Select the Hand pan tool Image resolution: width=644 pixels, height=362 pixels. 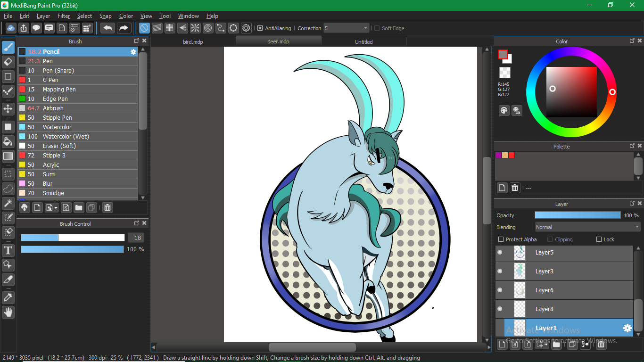[x=8, y=312]
